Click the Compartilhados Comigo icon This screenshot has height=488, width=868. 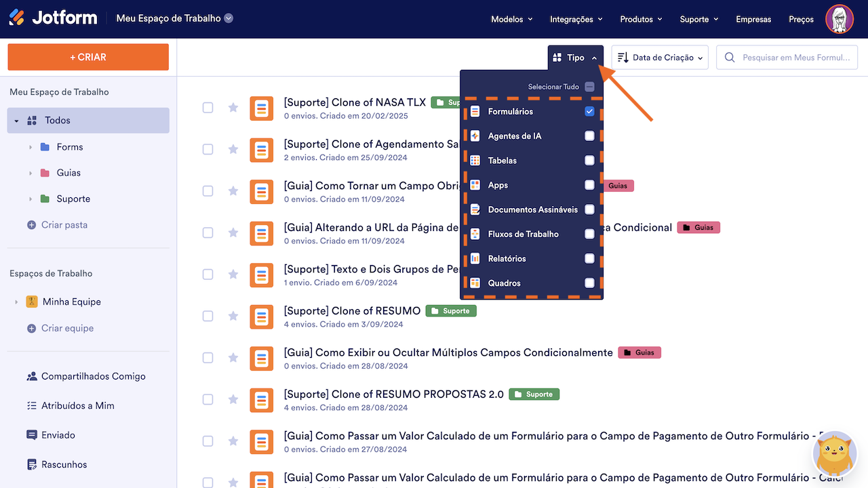pyautogui.click(x=32, y=376)
